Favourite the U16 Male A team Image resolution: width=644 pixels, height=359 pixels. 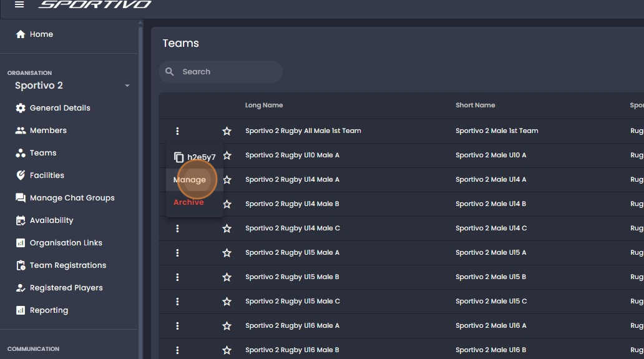pos(227,326)
